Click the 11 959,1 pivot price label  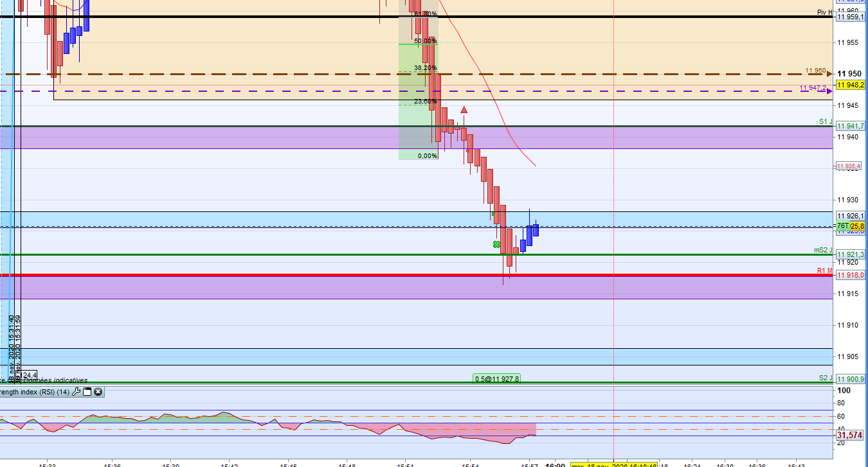point(850,17)
